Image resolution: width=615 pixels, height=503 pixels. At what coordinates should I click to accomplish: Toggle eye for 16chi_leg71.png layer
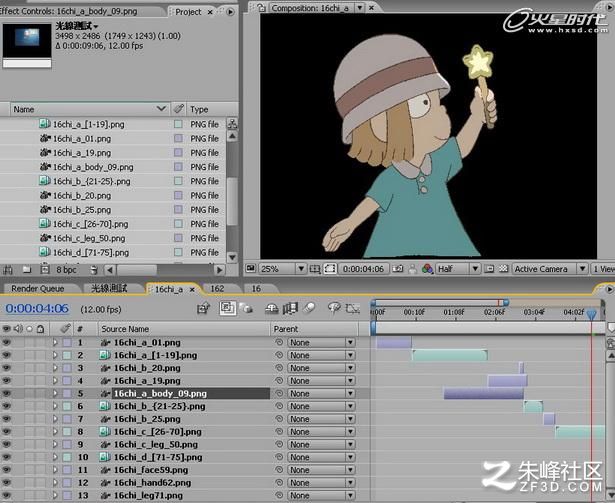(x=6, y=495)
